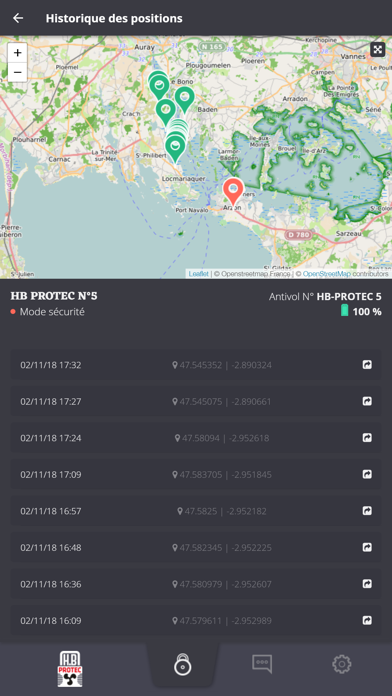Open the settings gear tab

(342, 664)
